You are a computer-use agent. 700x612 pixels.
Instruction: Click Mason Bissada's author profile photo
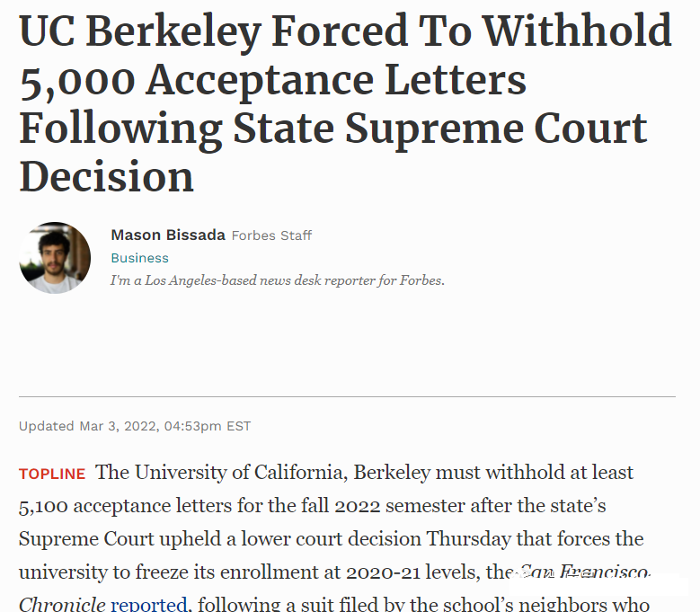click(55, 258)
